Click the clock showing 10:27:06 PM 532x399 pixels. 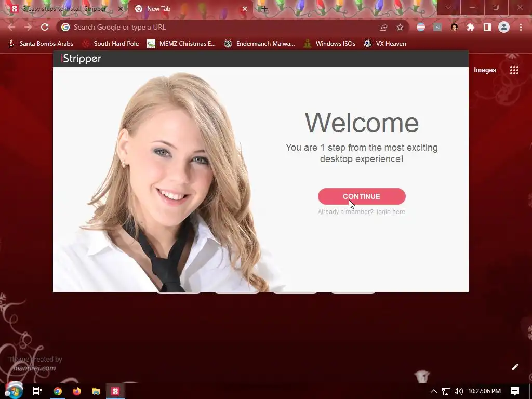tap(484, 391)
